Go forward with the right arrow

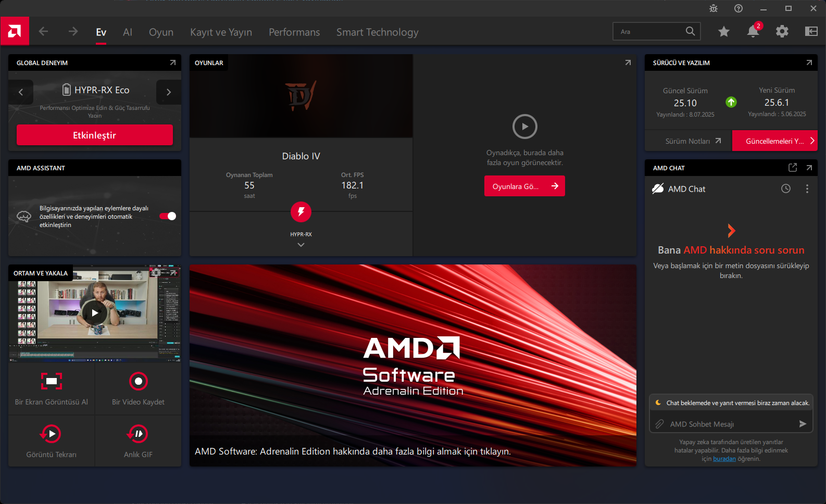pyautogui.click(x=73, y=32)
